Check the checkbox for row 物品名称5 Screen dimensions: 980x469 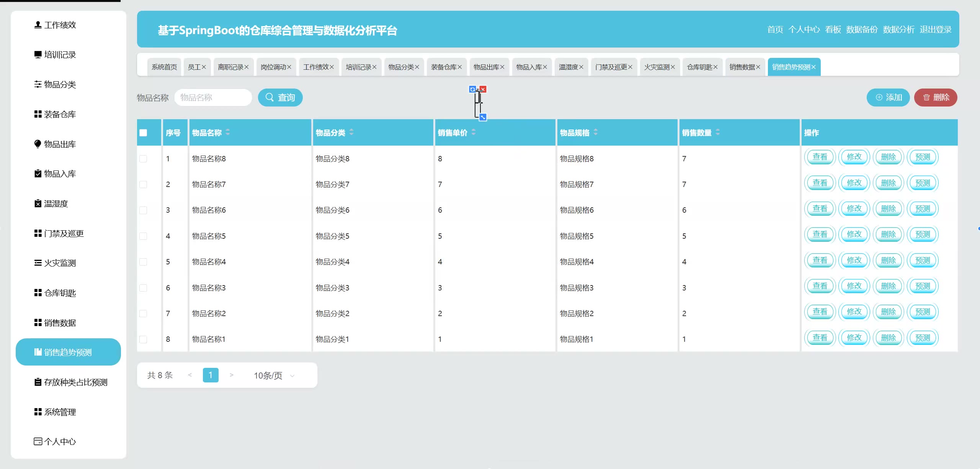click(143, 236)
